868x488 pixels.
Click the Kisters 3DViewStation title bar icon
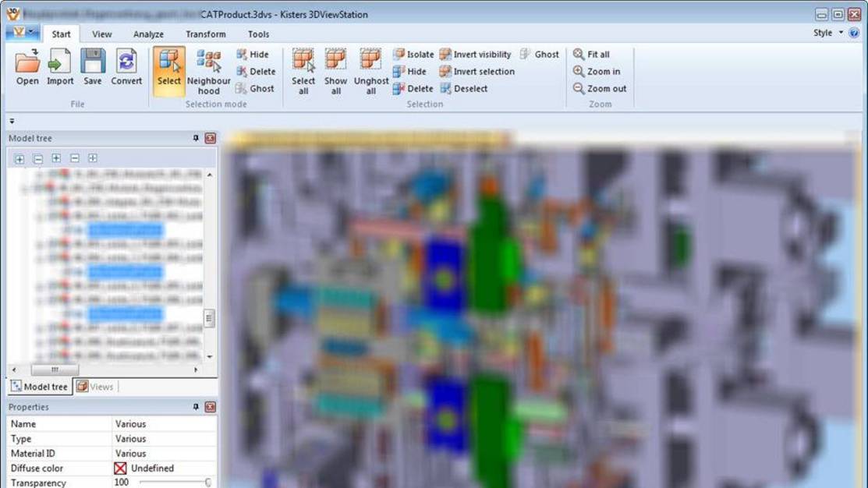click(x=12, y=13)
